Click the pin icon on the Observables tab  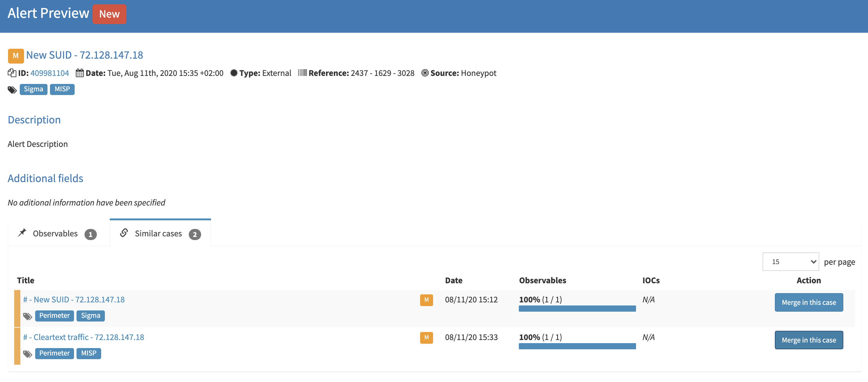22,233
